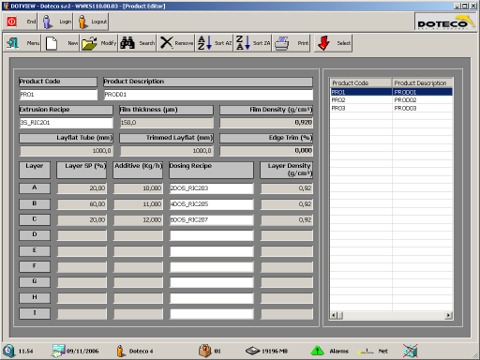Click the Film Density value 0,920
Image resolution: width=480 pixels, height=360 pixels.
pos(266,123)
